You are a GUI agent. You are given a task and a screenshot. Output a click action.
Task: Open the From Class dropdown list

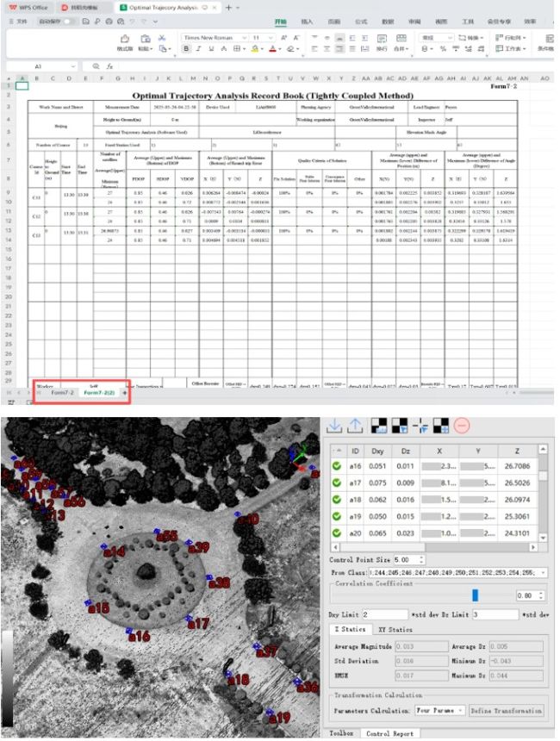543,573
